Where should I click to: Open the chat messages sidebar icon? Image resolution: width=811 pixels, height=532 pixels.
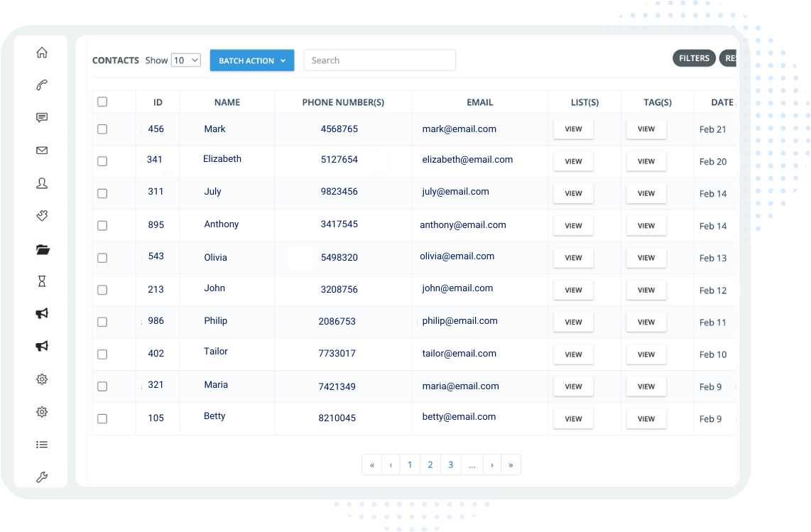pos(42,117)
